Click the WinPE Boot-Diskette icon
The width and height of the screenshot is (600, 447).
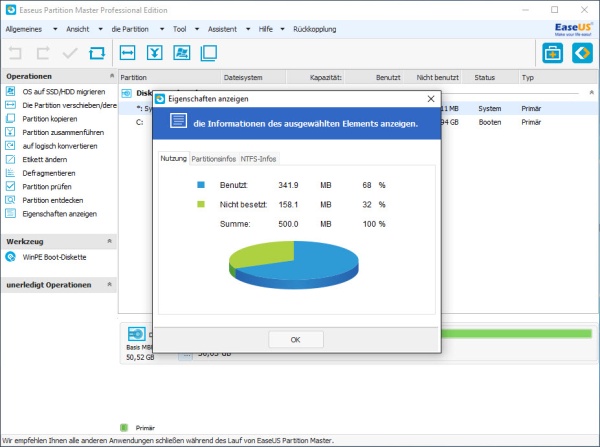click(x=10, y=257)
